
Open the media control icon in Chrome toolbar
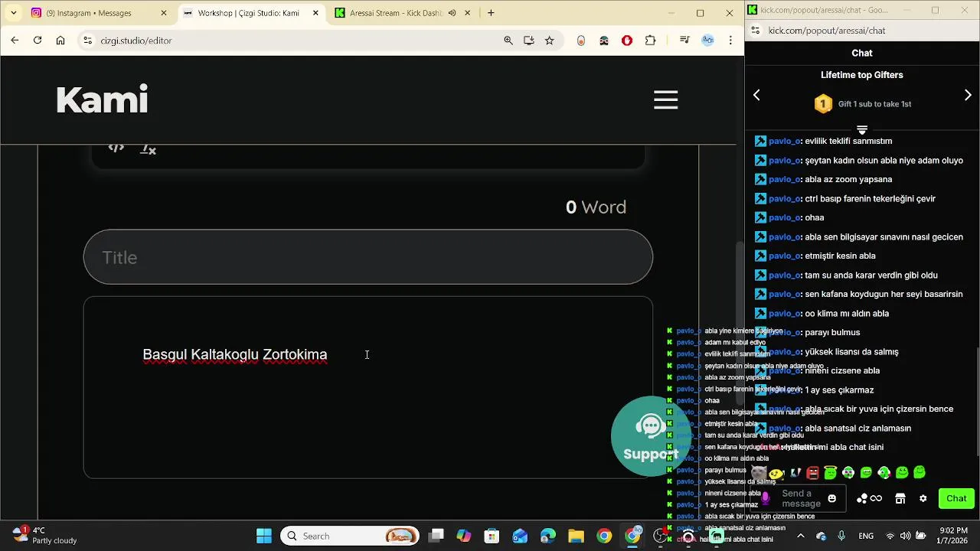684,41
